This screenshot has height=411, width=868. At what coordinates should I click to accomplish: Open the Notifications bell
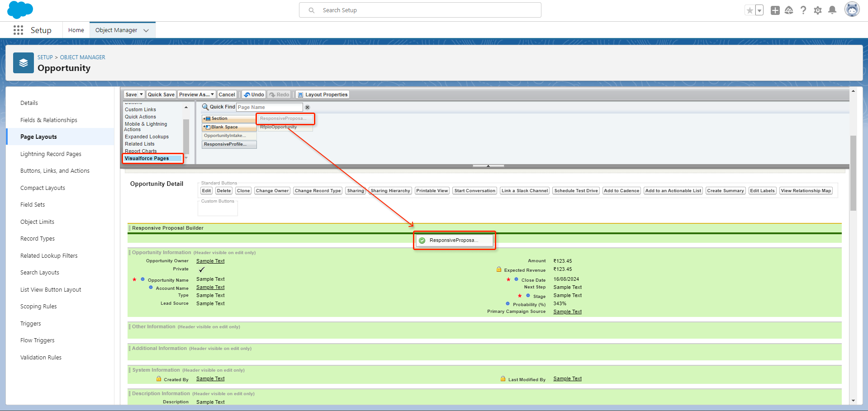click(832, 10)
